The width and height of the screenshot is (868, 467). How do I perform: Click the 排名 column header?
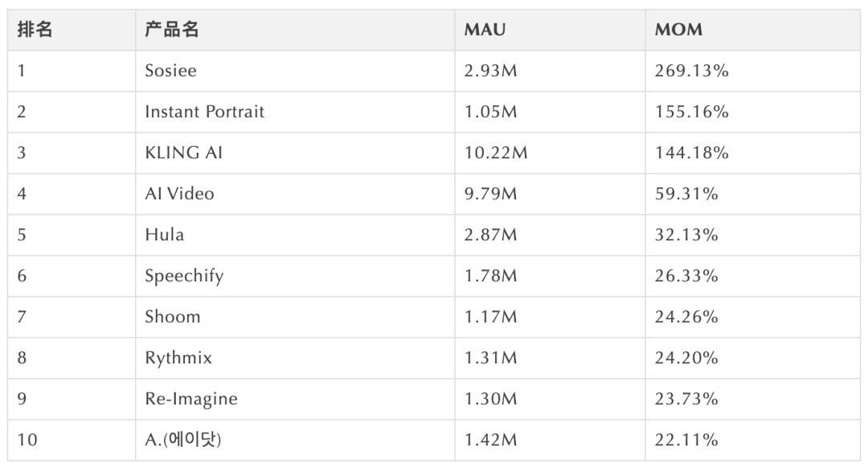point(35,30)
